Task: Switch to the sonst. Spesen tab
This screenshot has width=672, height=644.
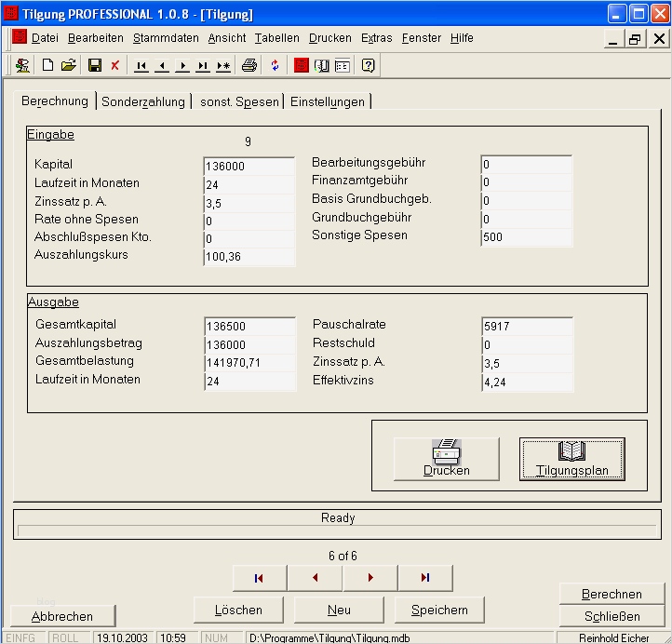Action: pos(239,102)
